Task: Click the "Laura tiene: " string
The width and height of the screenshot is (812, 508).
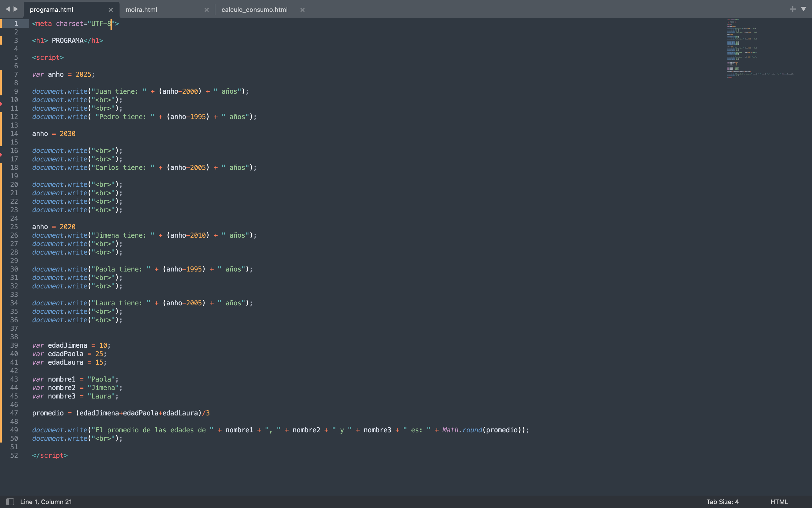Action: click(121, 303)
